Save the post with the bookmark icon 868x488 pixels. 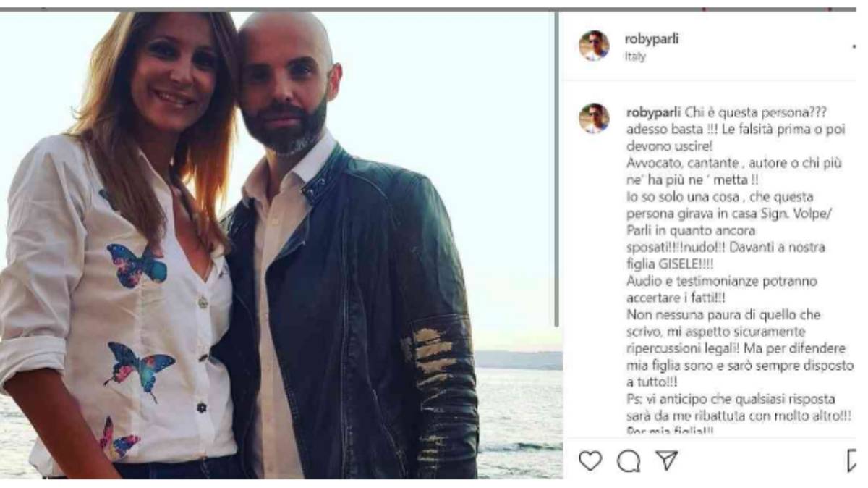tap(851, 461)
